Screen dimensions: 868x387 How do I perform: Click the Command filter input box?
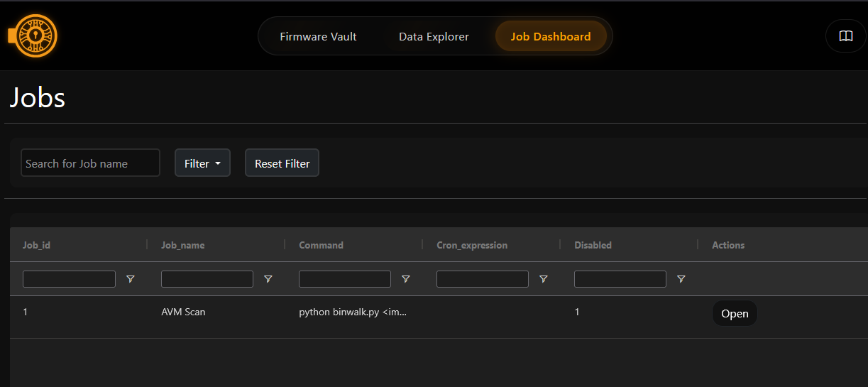pyautogui.click(x=344, y=279)
